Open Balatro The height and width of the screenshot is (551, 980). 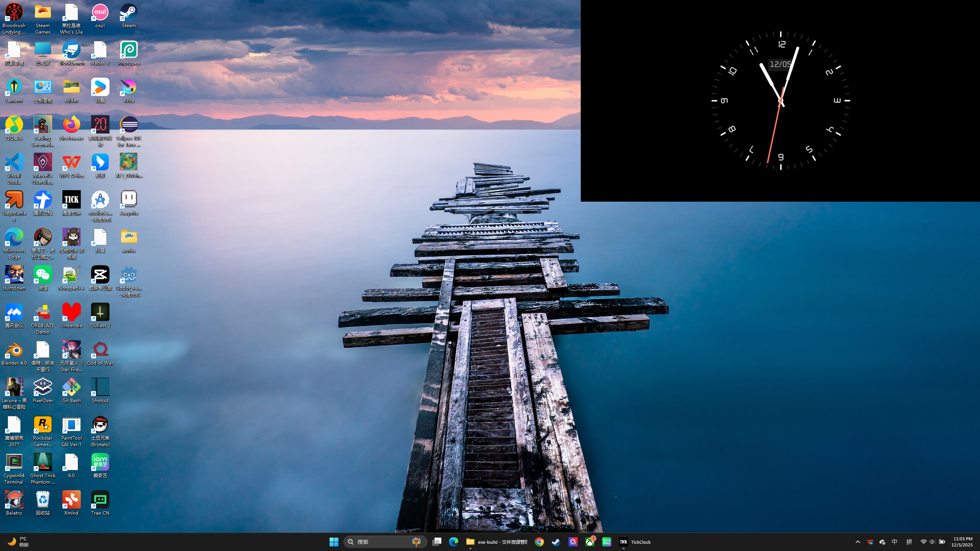pyautogui.click(x=14, y=499)
